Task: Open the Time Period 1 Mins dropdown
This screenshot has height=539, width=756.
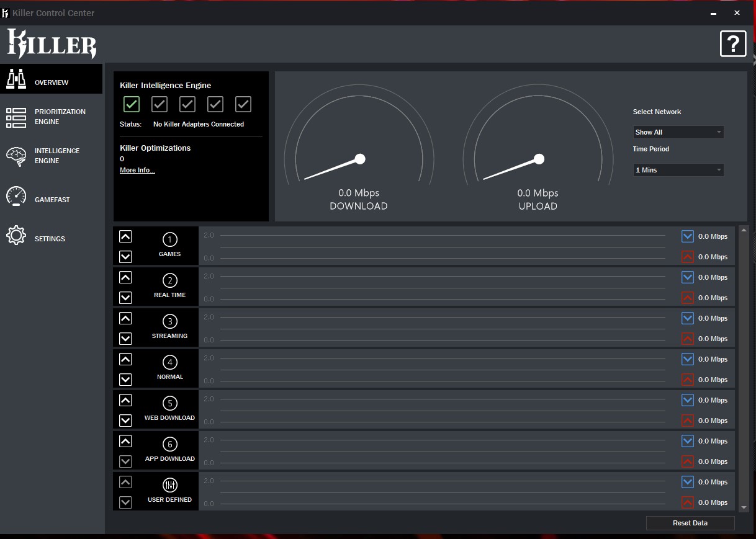Action: (x=678, y=170)
